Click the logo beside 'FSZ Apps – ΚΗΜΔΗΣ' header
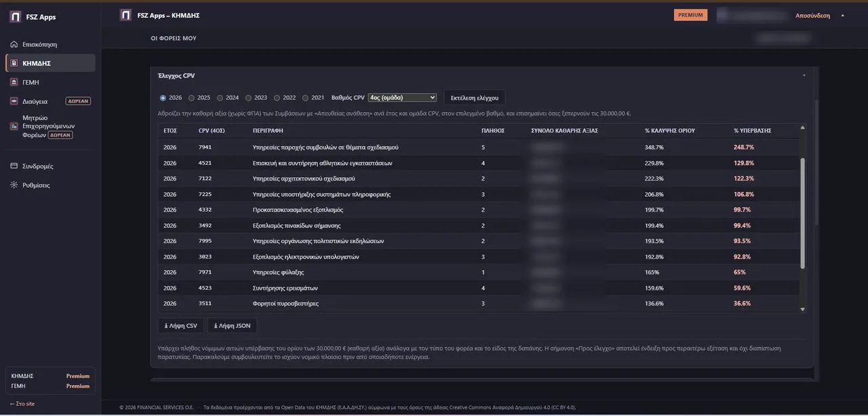This screenshot has width=868, height=416. tap(125, 15)
